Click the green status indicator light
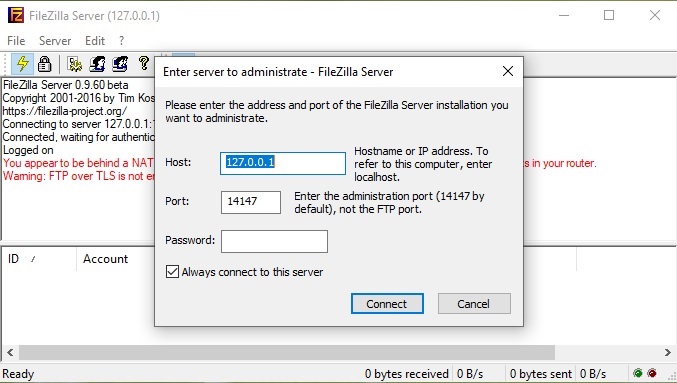 pos(637,373)
